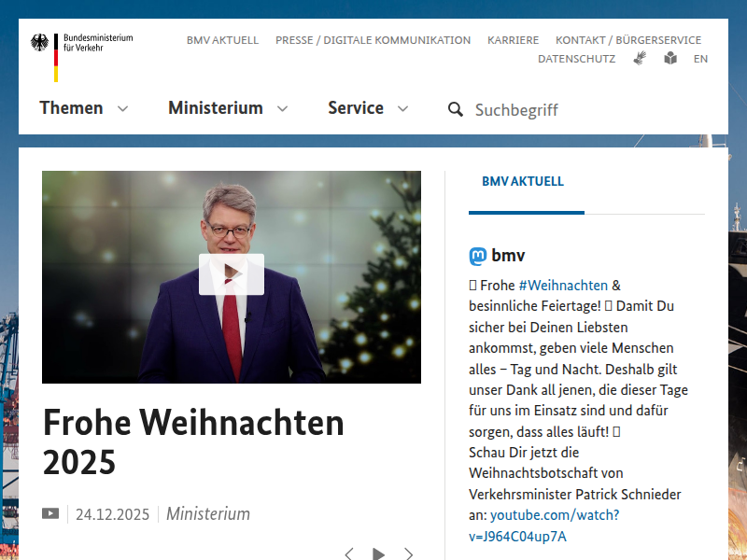Click the Suchbegriff search field
747x560 pixels.
[x=590, y=110]
